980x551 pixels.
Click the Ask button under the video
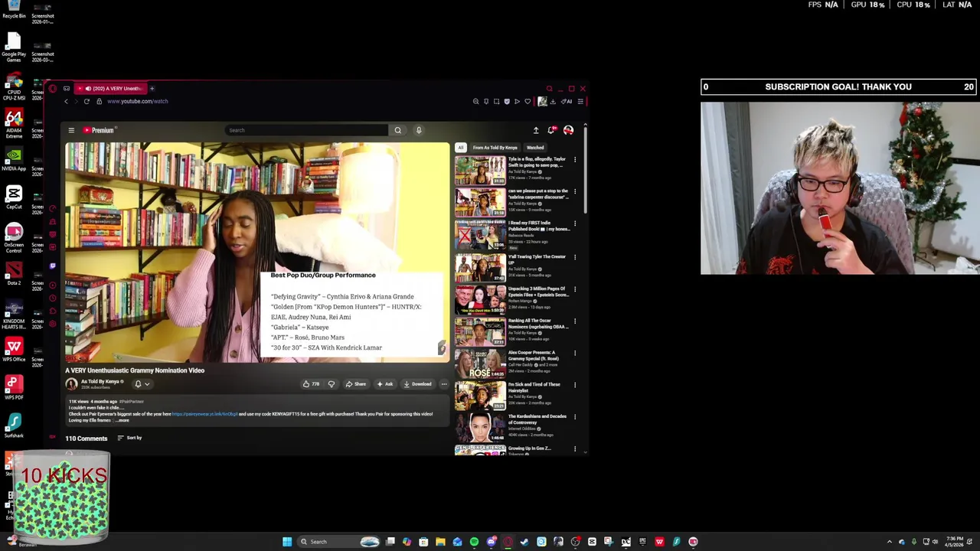tap(385, 384)
